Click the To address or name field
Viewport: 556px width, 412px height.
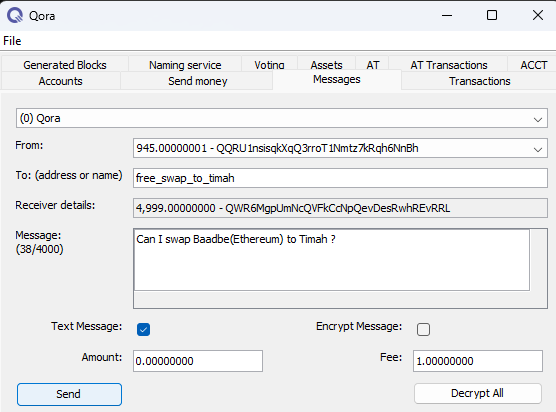point(340,178)
